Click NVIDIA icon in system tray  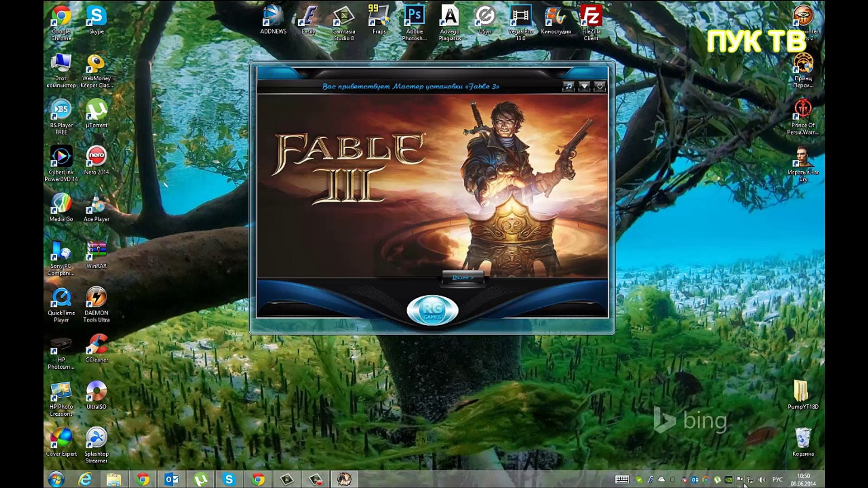[x=728, y=479]
